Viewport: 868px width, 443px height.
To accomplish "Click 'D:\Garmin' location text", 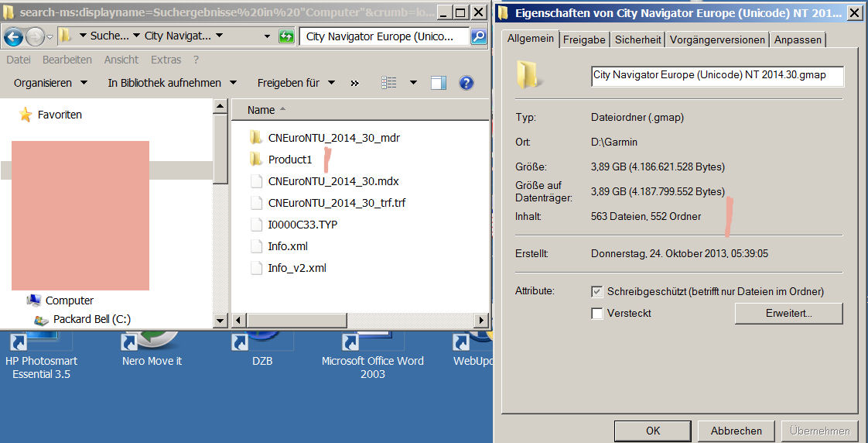I will pos(614,143).
